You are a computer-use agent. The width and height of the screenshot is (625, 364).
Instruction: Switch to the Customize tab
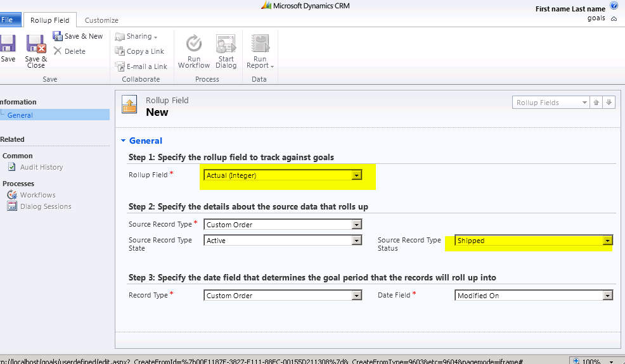tap(101, 20)
